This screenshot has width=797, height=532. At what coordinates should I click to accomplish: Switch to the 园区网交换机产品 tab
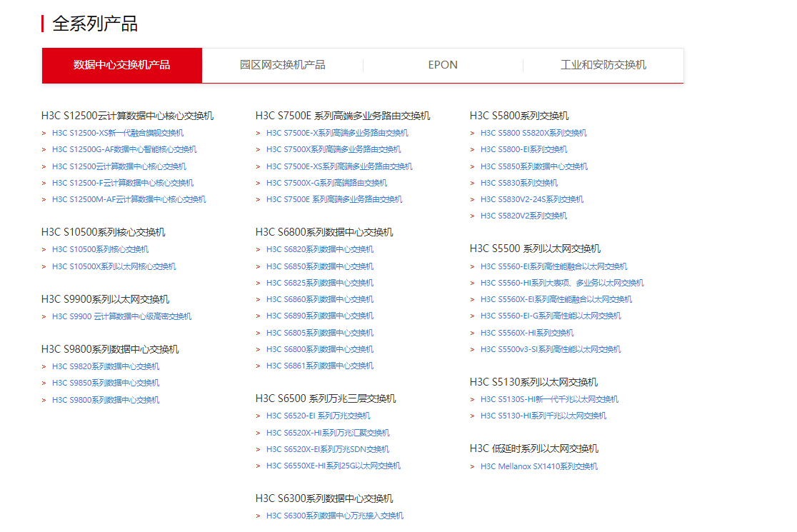(283, 65)
